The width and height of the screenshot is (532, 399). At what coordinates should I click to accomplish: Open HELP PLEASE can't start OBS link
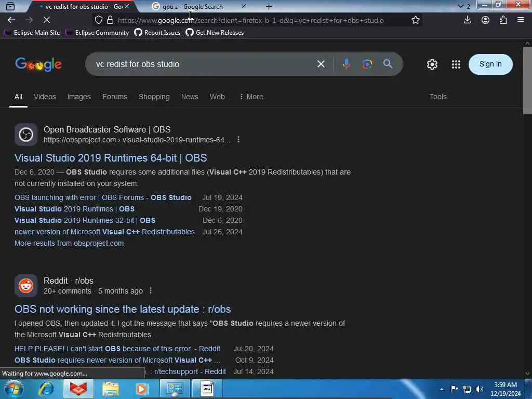117,349
